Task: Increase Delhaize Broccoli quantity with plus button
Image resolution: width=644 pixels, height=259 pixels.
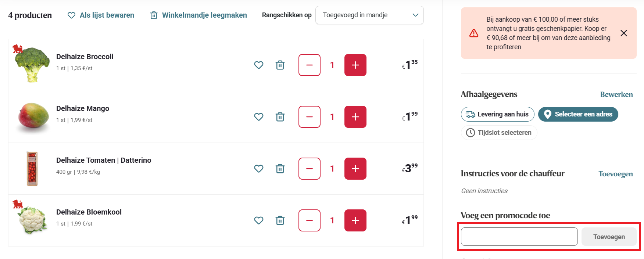Action: (355, 65)
